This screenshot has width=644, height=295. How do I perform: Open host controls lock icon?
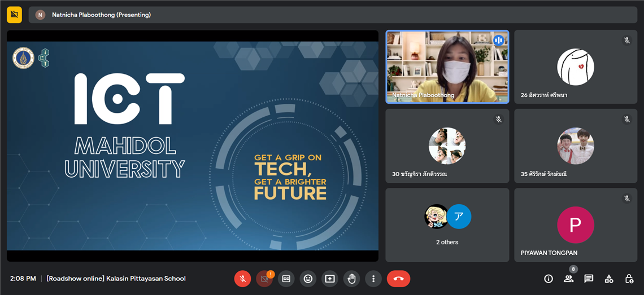(629, 279)
